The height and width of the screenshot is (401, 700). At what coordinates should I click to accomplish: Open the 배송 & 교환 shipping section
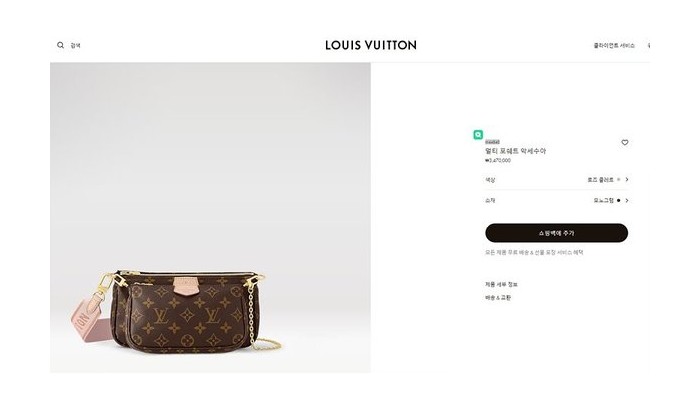498,297
